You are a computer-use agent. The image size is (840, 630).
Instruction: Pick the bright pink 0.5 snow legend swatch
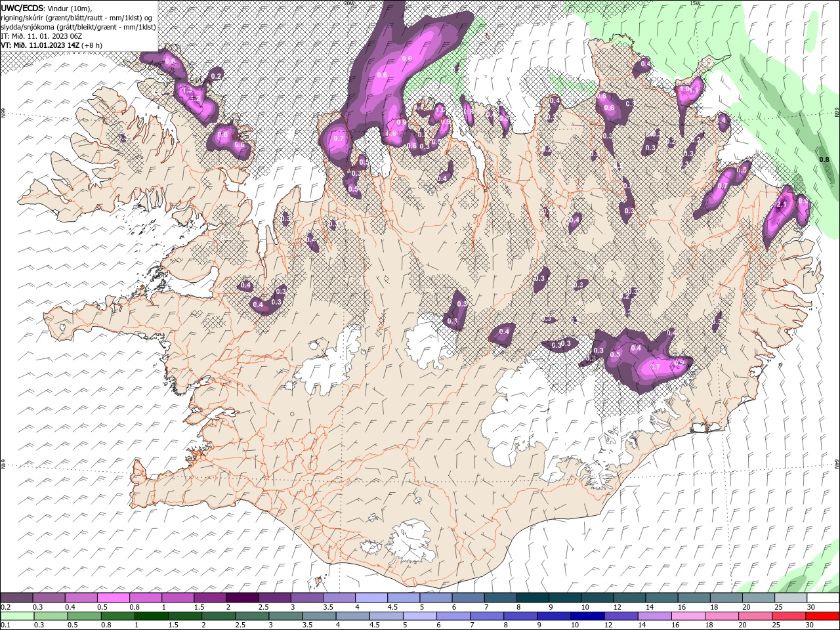coord(113,598)
